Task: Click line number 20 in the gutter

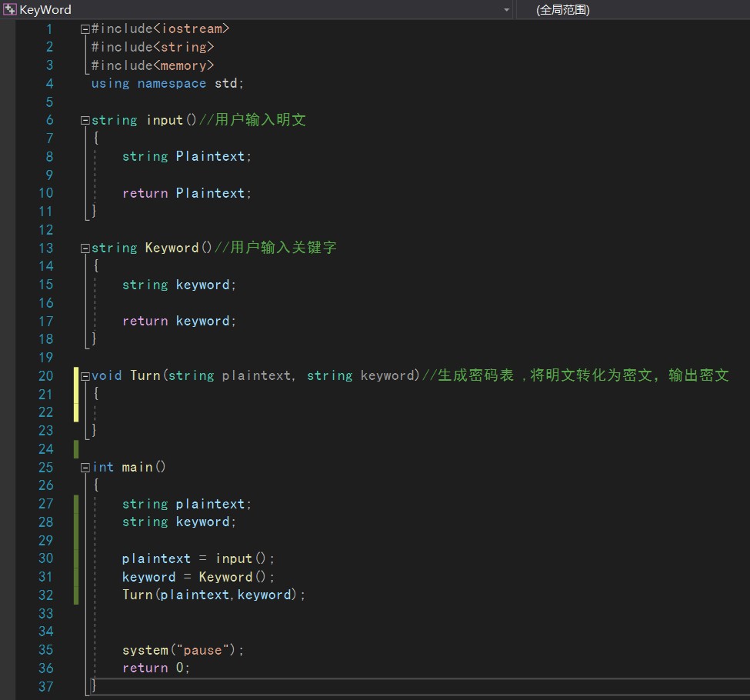Action: (x=45, y=376)
